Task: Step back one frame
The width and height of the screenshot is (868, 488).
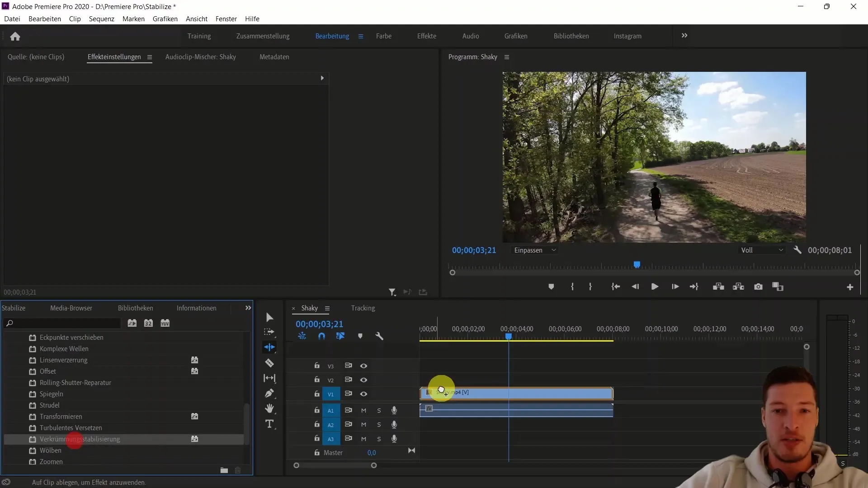Action: [635, 286]
